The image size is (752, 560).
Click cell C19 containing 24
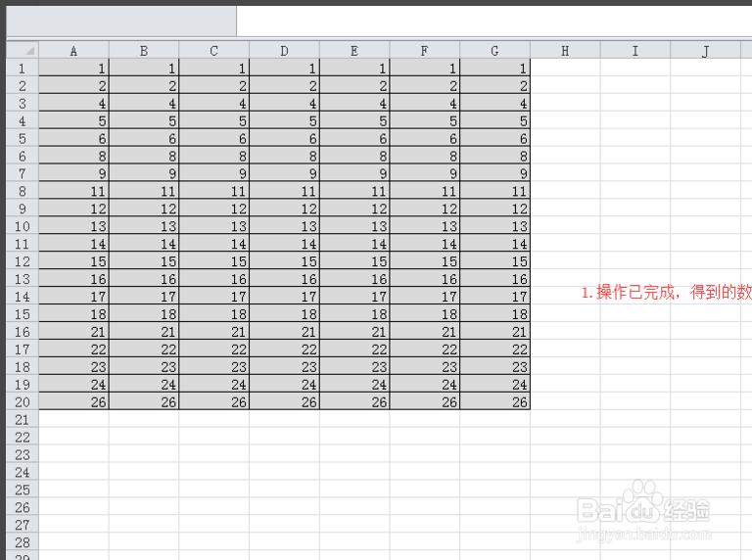pos(213,384)
